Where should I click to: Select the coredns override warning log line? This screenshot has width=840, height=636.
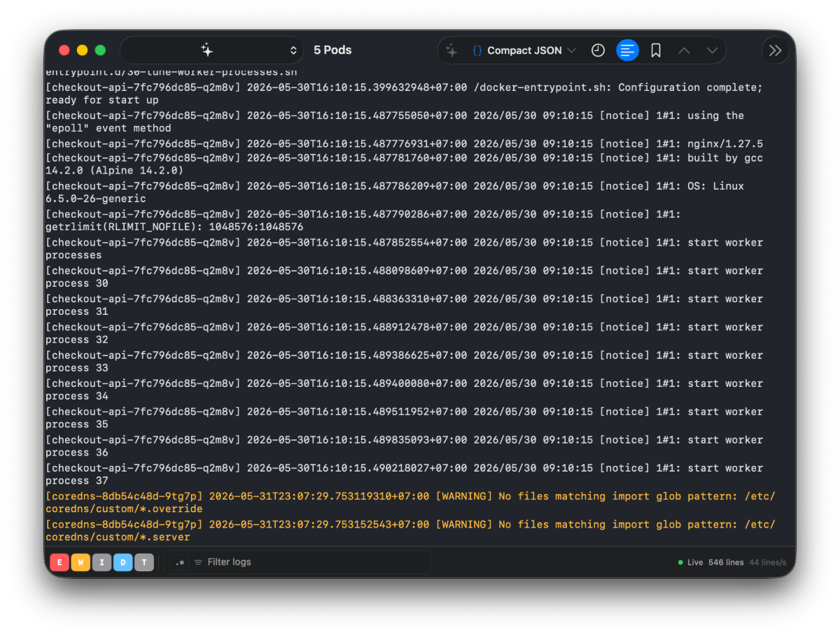(411, 502)
